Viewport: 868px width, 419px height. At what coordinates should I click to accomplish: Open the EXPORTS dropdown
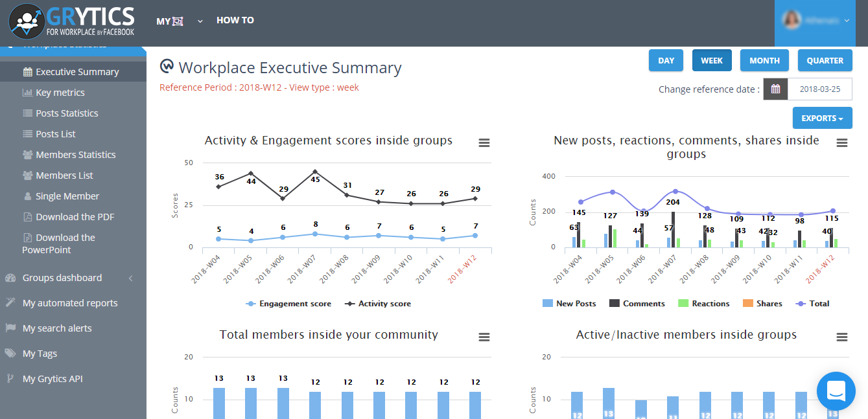click(x=822, y=118)
